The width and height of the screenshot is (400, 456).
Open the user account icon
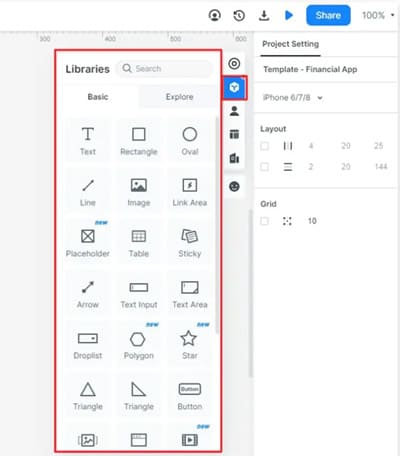215,15
